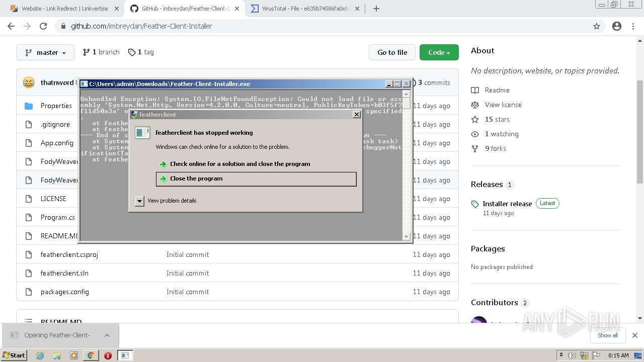644x362 pixels.
Task: Click Show all downloads
Action: (x=608, y=335)
